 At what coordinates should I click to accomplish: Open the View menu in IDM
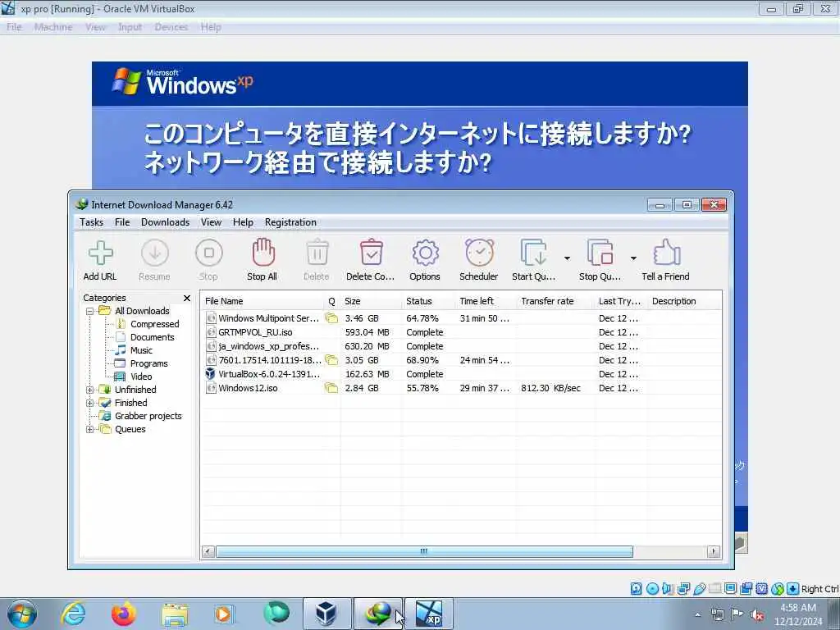pos(211,222)
